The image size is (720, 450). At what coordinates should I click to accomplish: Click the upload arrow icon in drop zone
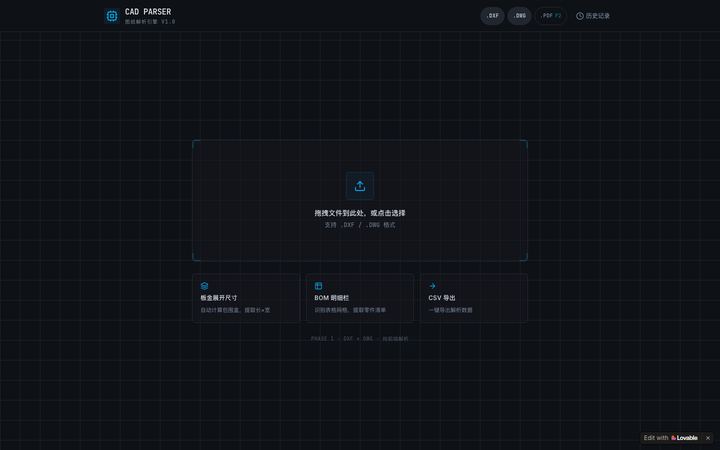(360, 186)
